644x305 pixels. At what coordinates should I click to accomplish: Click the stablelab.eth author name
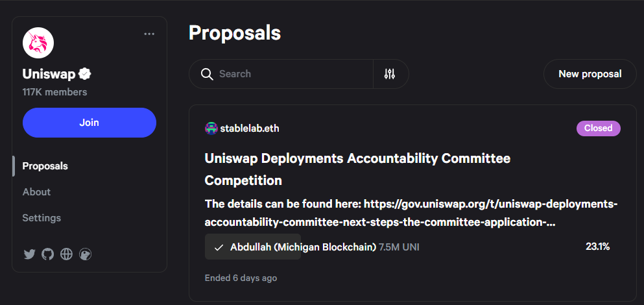(250, 128)
